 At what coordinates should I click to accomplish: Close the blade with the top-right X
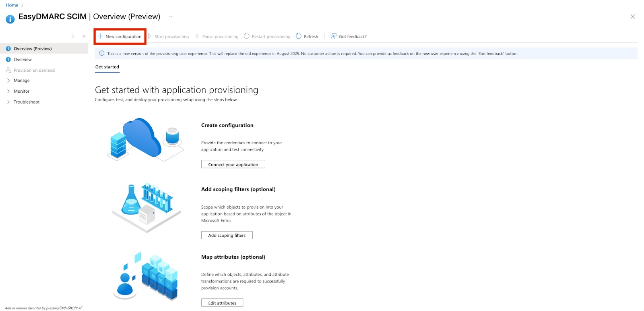pos(633,17)
